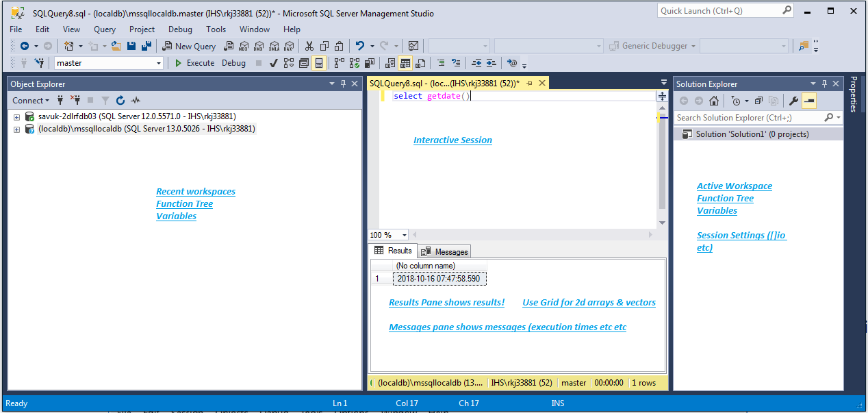
Task: Switch to the Messages tab
Action: 444,251
